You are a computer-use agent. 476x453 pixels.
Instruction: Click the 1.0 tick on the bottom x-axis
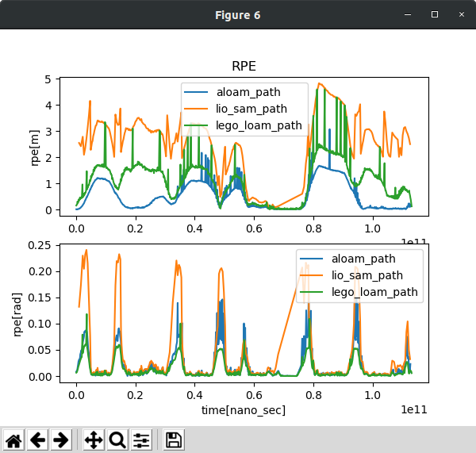(x=373, y=395)
